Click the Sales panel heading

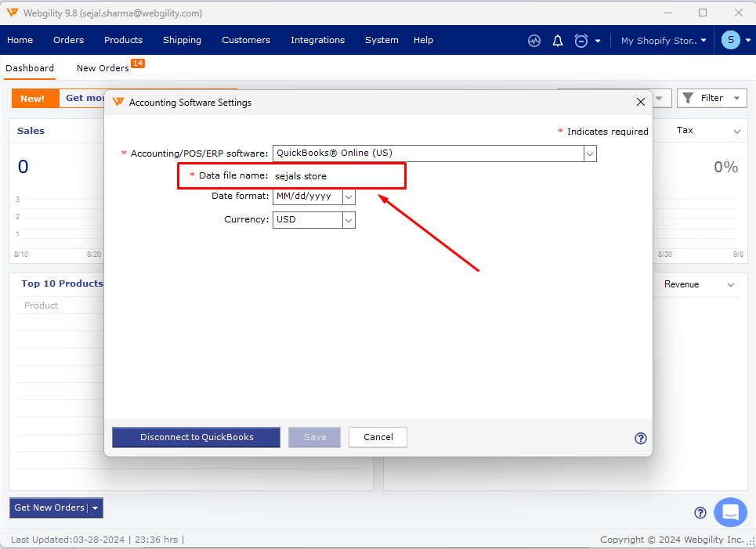click(31, 131)
